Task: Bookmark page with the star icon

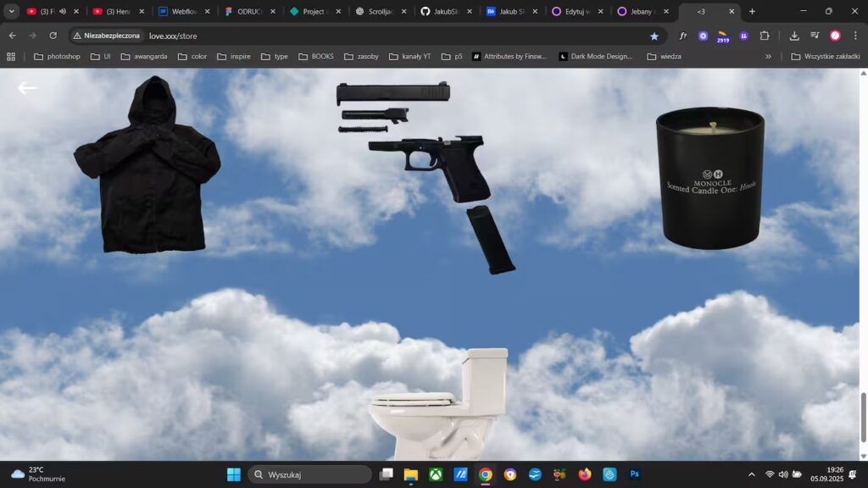Action: 654,36
